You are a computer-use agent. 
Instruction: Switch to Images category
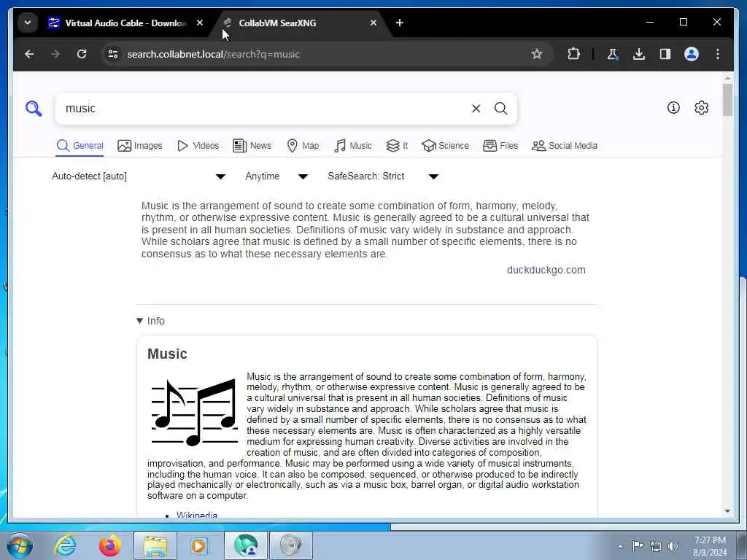(x=140, y=146)
